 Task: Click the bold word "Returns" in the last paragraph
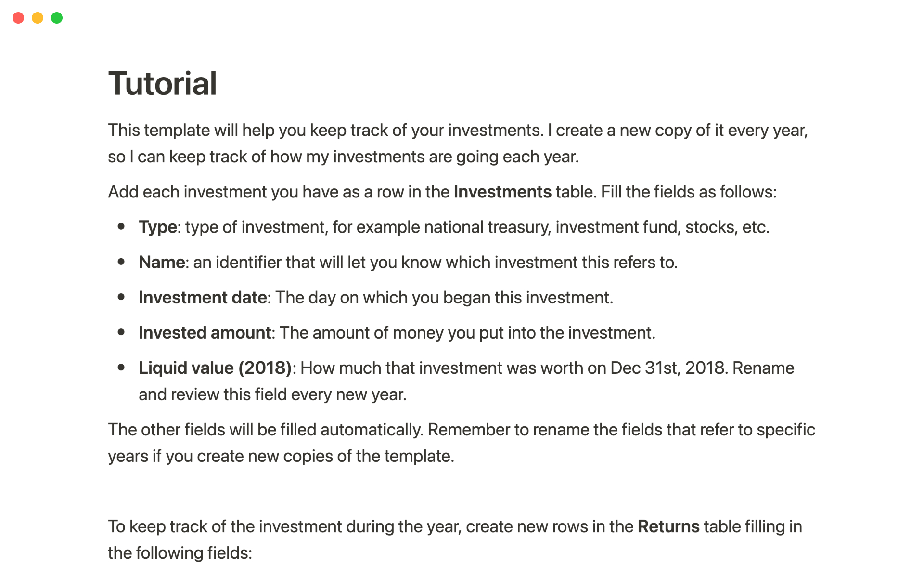(668, 527)
